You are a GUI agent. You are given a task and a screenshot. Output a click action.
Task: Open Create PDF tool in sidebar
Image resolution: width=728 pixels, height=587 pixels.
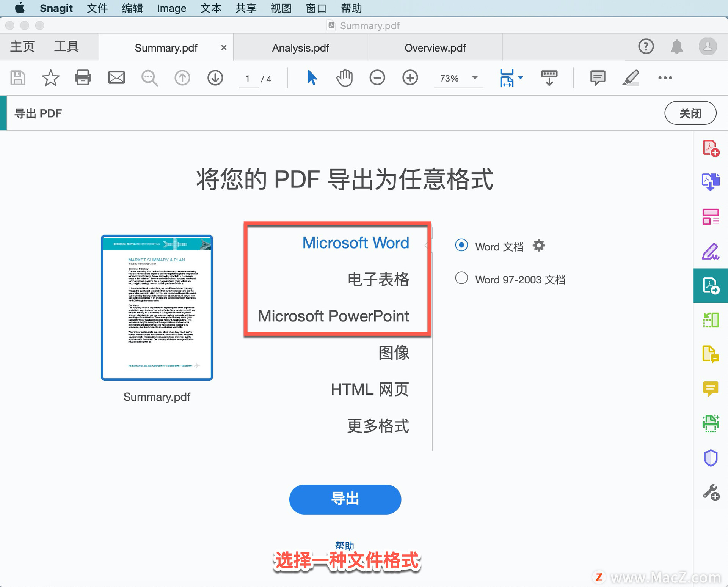(x=711, y=148)
